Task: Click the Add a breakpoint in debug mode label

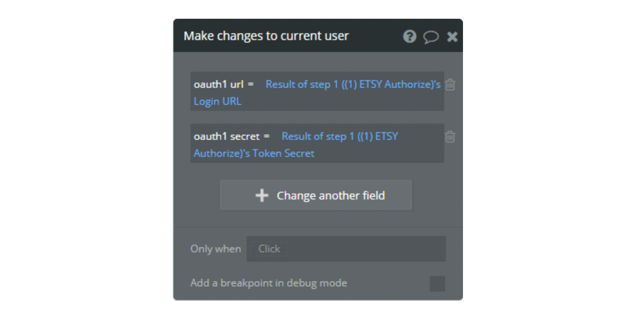Action: 269,283
